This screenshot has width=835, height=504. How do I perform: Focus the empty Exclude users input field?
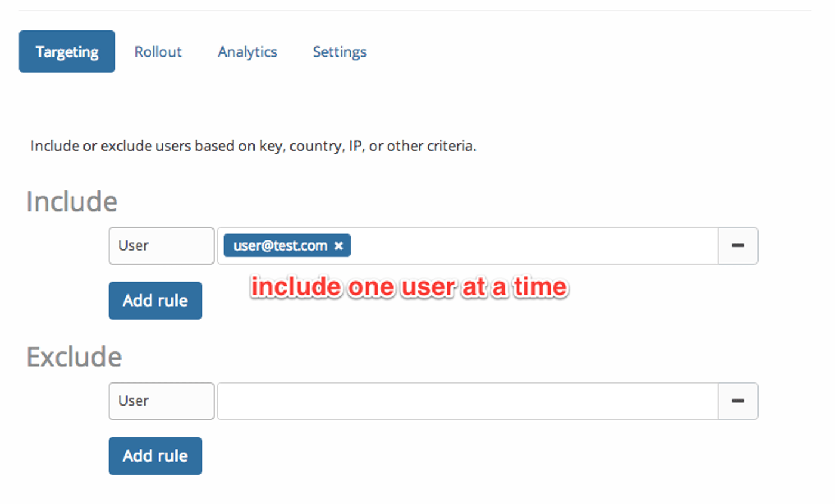[x=467, y=401]
